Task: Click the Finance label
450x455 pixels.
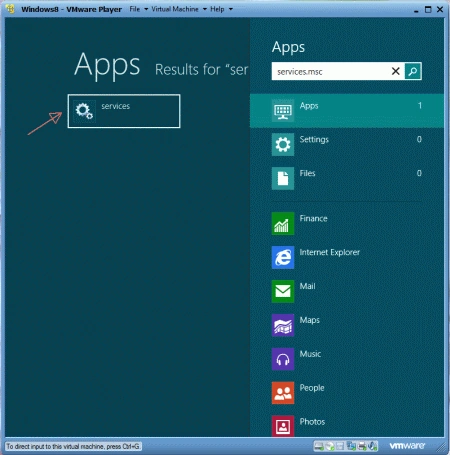Action: (x=313, y=219)
